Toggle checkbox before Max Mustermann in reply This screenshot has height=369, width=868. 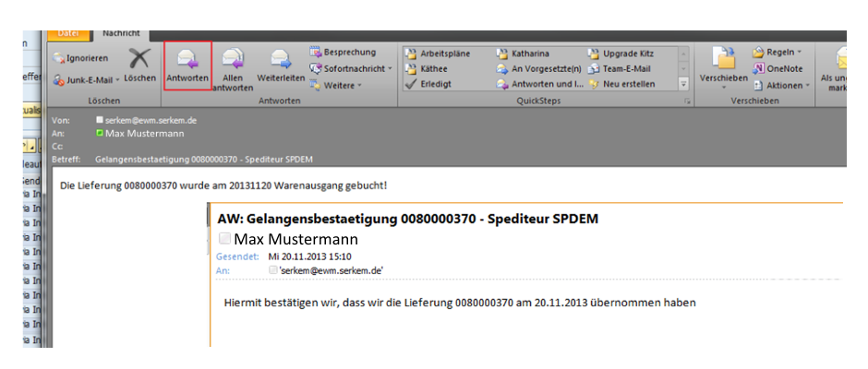coord(224,239)
